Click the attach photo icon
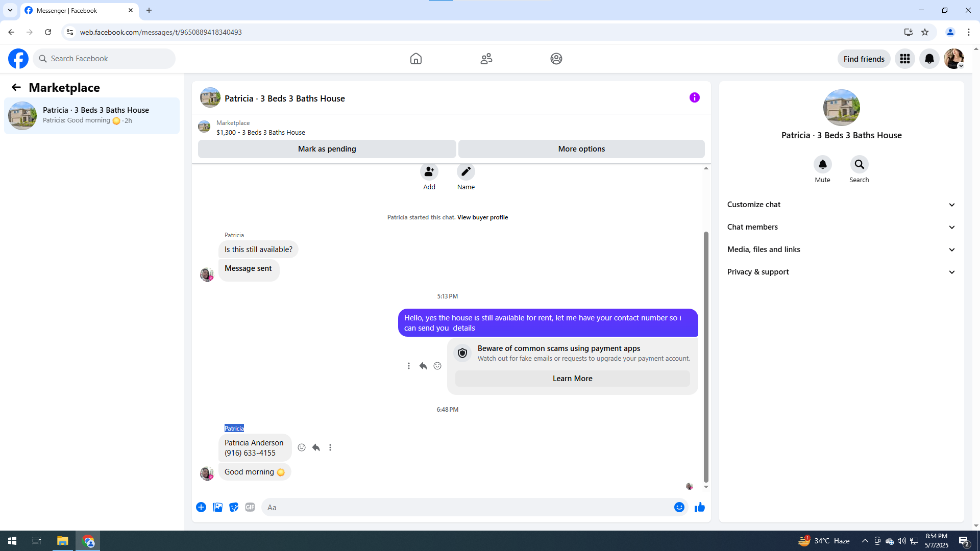980x551 pixels. coord(217,507)
